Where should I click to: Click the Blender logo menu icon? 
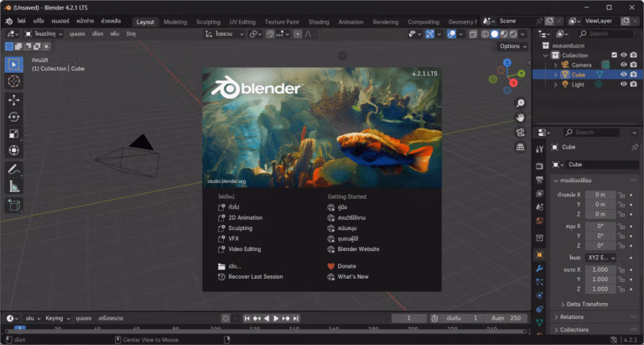tap(8, 21)
